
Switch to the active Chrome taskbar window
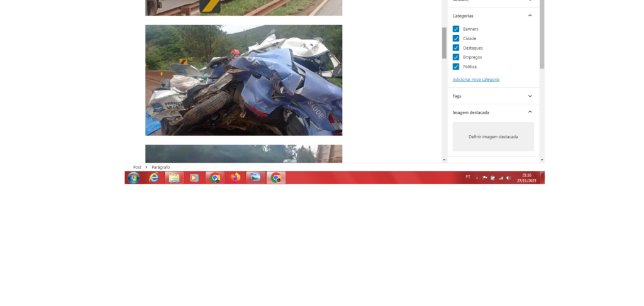[276, 178]
